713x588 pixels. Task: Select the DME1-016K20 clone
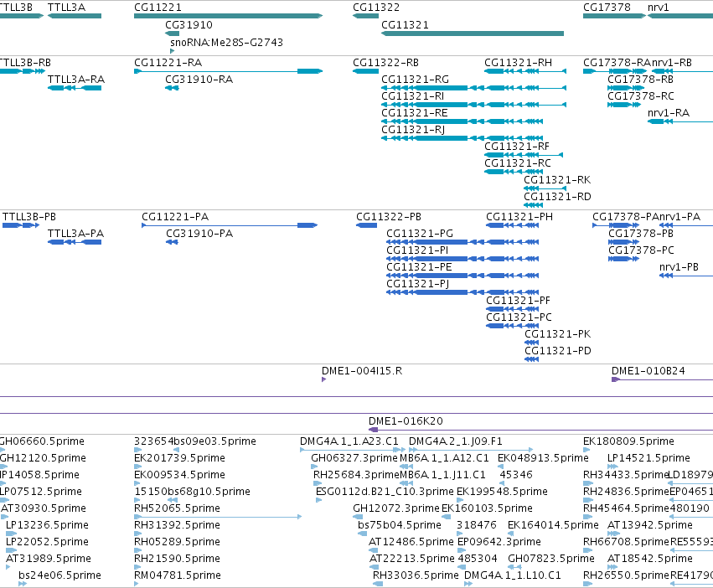point(540,430)
